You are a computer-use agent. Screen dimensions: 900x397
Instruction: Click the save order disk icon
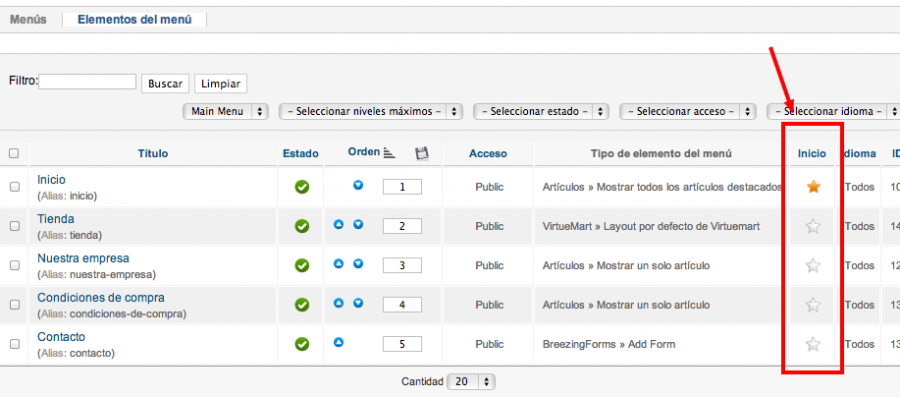(x=422, y=153)
